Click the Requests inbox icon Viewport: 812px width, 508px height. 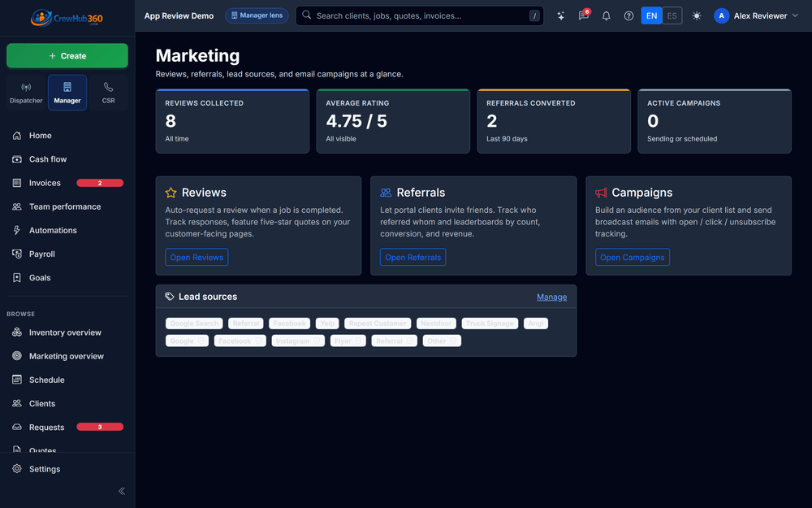17,428
